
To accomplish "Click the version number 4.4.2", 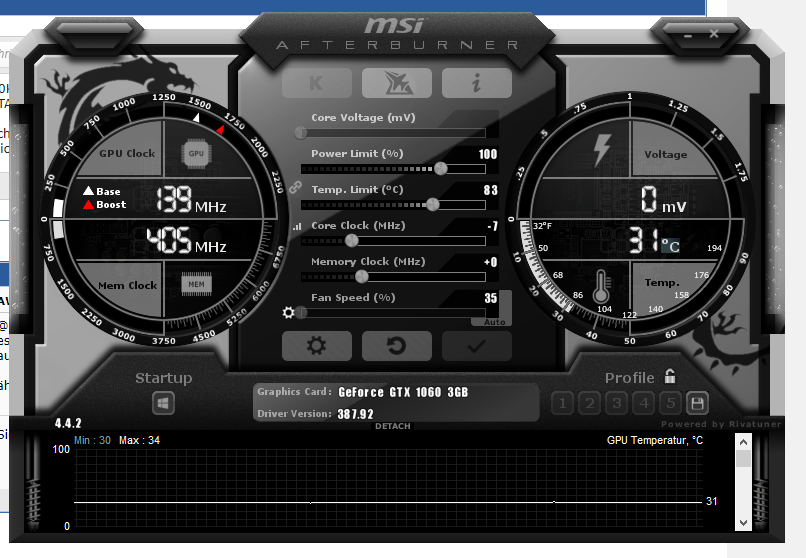I will 68,423.
